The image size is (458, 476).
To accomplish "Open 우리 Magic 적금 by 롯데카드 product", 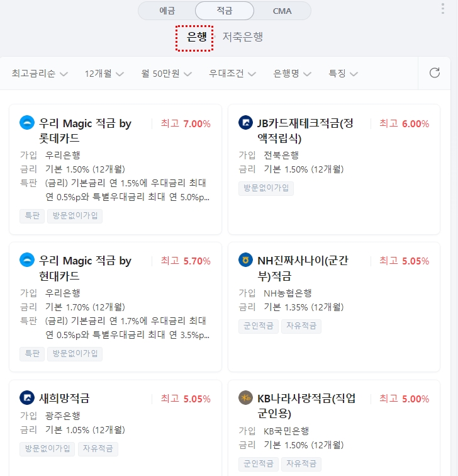I will 85,131.
